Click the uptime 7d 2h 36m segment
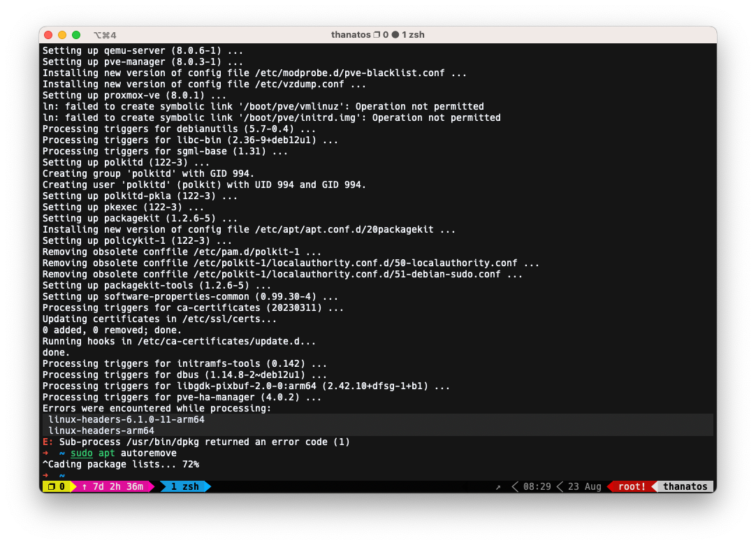This screenshot has width=756, height=545. [112, 486]
